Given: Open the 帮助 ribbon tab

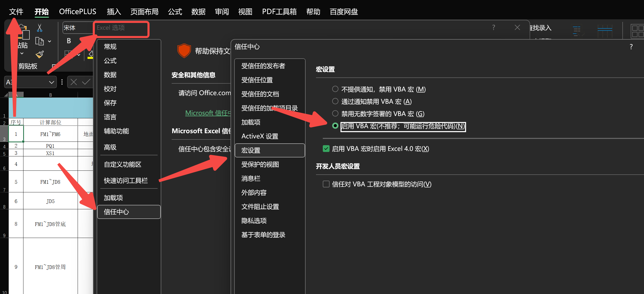Looking at the screenshot, I should tap(313, 12).
